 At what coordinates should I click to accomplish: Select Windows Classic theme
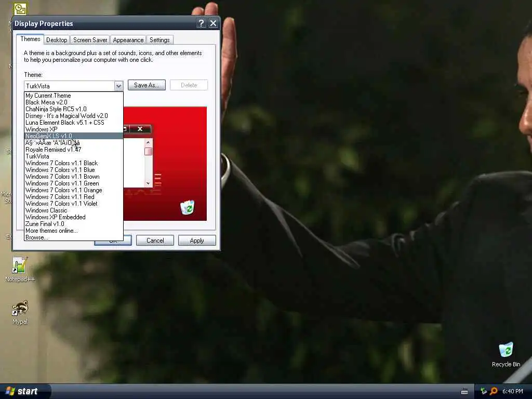coord(74,210)
